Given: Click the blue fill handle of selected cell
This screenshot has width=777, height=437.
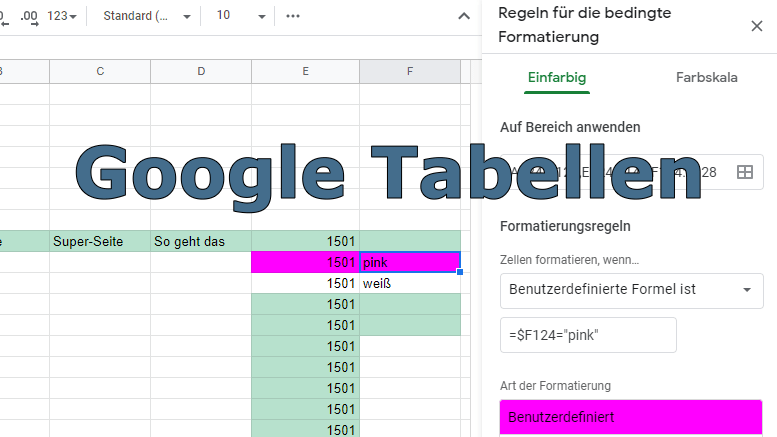Looking at the screenshot, I should (x=460, y=272).
